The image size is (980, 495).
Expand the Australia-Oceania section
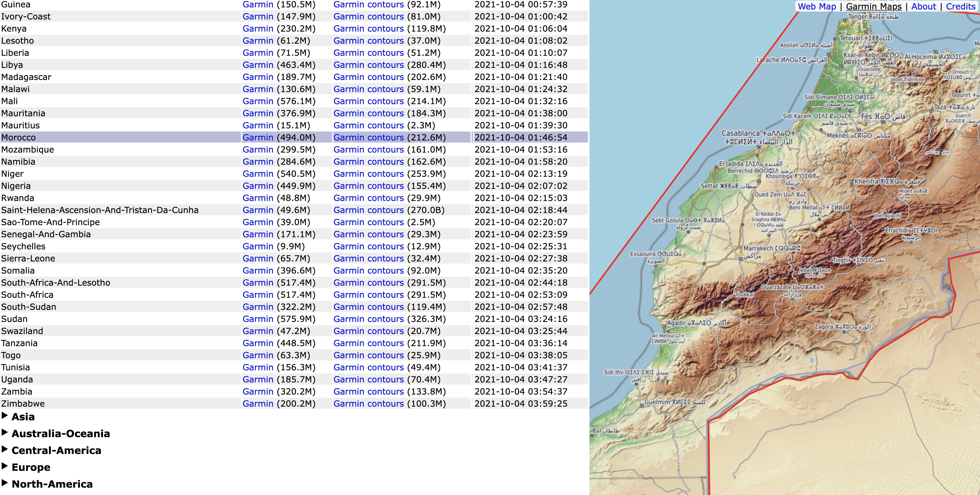click(x=61, y=433)
